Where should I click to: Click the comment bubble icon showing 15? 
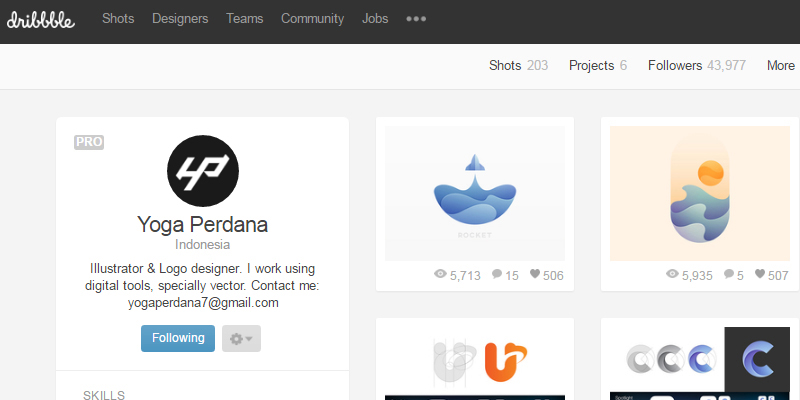coord(497,274)
